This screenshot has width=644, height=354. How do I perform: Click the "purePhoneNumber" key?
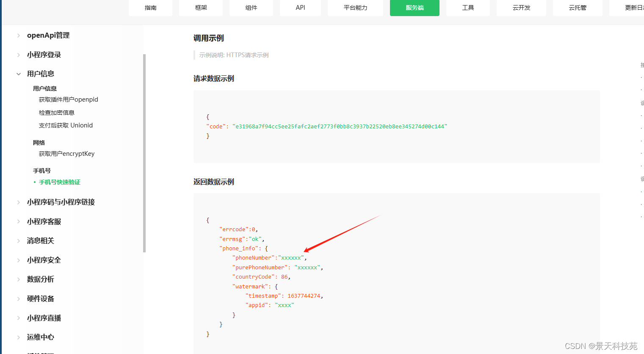pyautogui.click(x=260, y=268)
